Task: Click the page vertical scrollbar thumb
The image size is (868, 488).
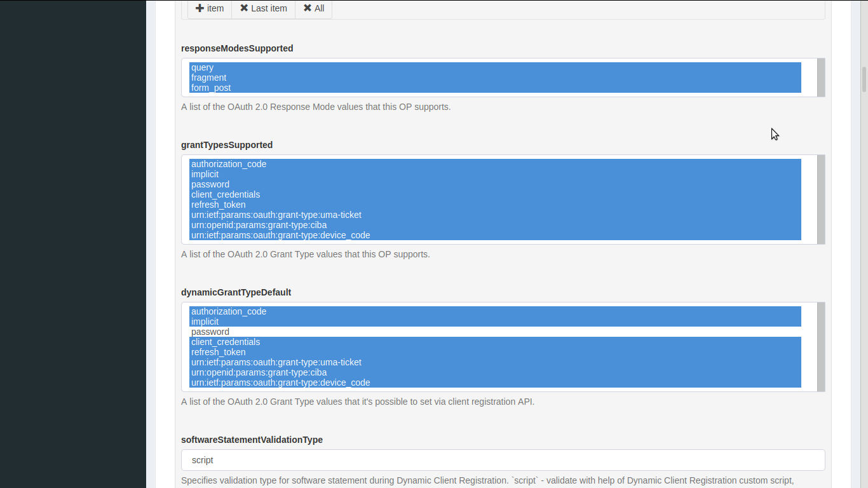Action: tap(864, 79)
